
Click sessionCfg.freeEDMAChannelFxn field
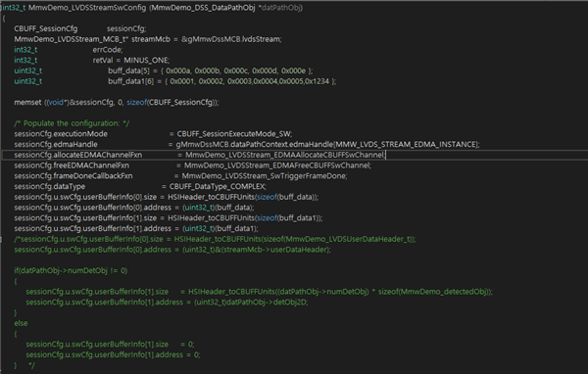pos(72,165)
